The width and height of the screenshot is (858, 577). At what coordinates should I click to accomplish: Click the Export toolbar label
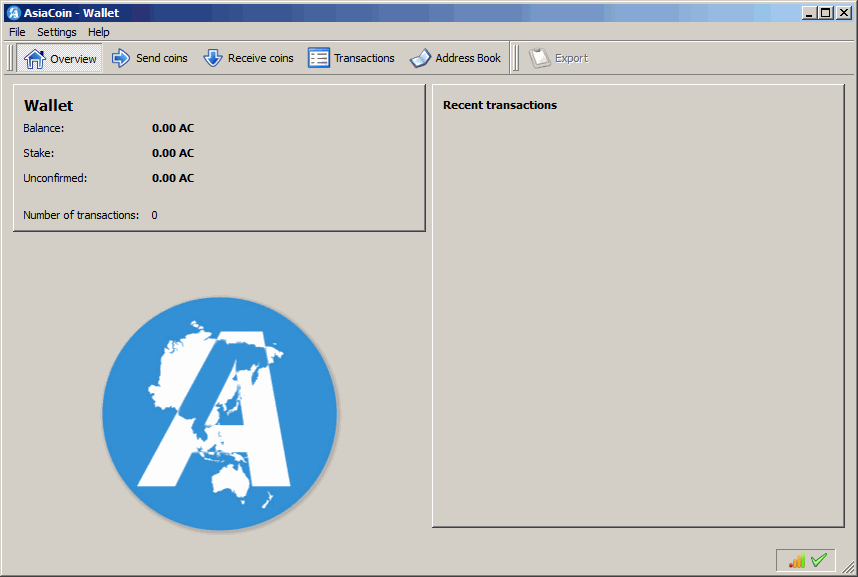pos(571,58)
